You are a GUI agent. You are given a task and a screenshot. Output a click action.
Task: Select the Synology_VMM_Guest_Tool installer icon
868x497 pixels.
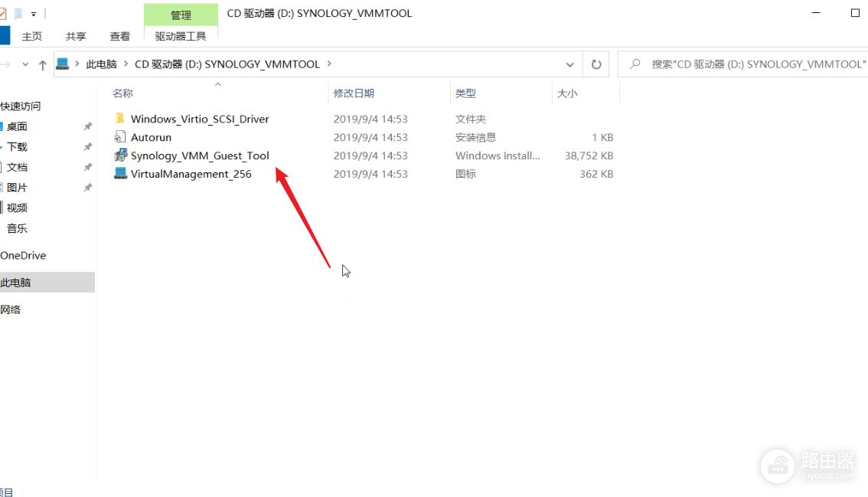pos(119,155)
